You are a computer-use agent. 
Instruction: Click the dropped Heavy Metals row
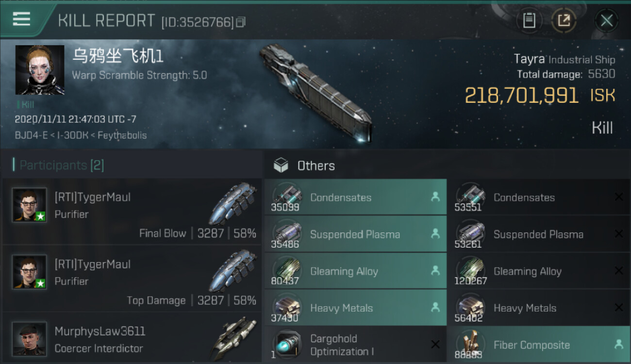(355, 308)
